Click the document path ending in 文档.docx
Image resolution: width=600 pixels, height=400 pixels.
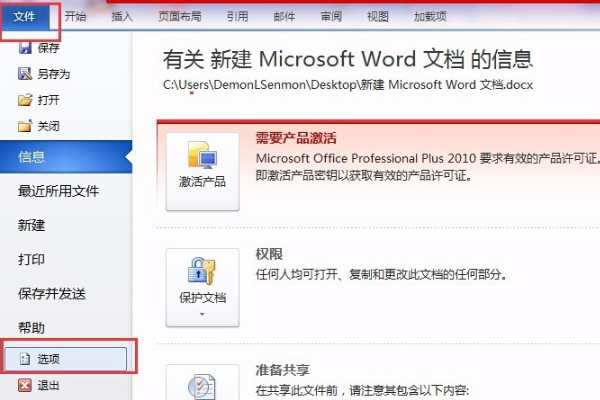coord(348,85)
